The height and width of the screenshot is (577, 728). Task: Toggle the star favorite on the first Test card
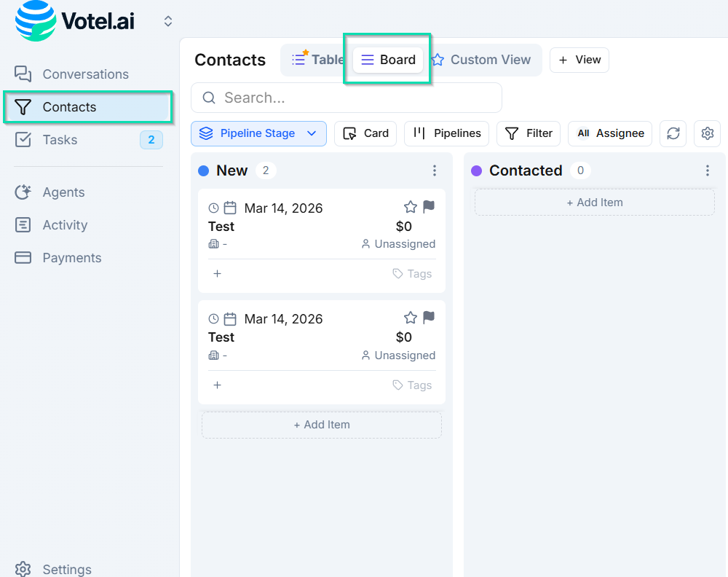(410, 206)
